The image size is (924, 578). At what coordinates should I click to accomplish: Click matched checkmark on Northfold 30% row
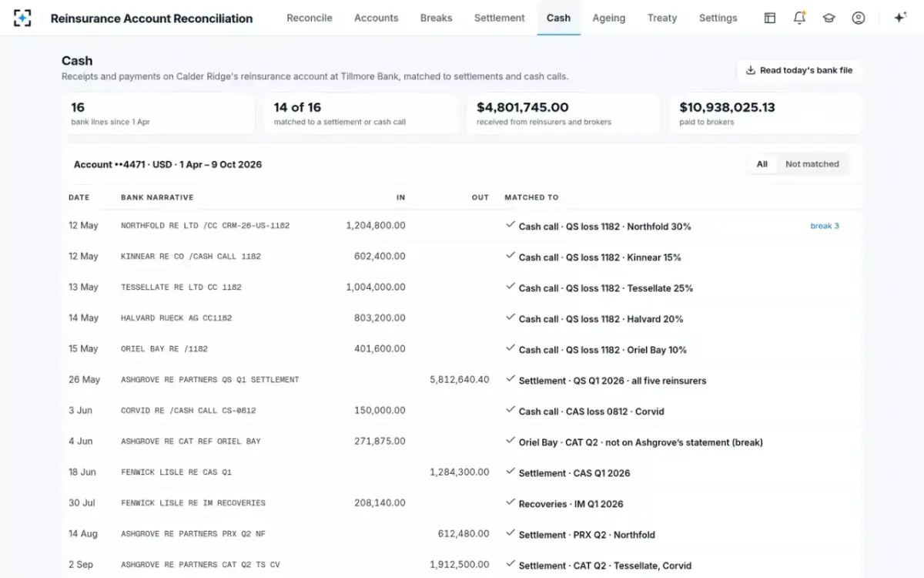point(510,225)
